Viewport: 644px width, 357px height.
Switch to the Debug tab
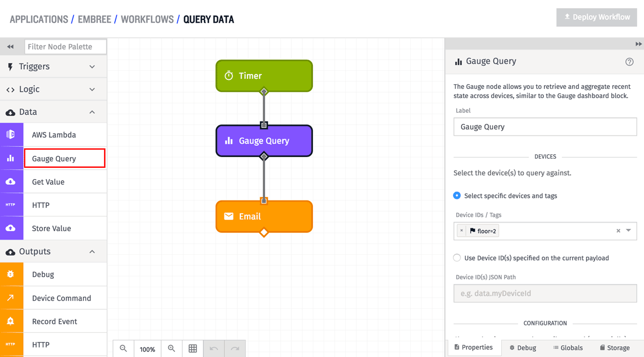[523, 348]
